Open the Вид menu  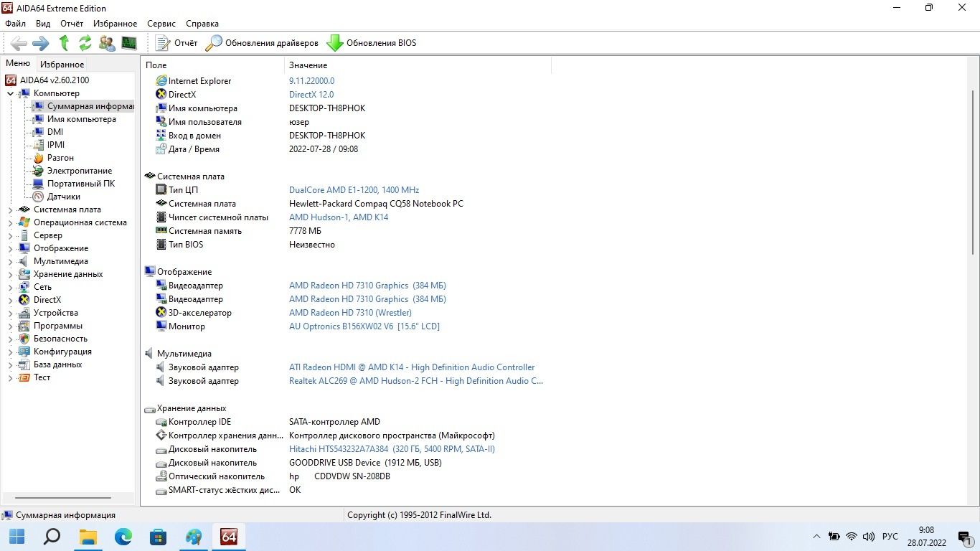(x=43, y=24)
